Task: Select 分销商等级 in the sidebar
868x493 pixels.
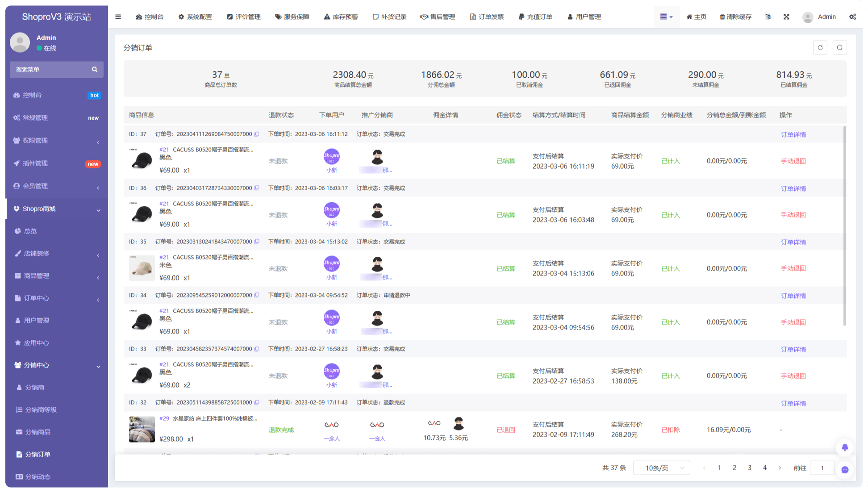Action: [41, 410]
